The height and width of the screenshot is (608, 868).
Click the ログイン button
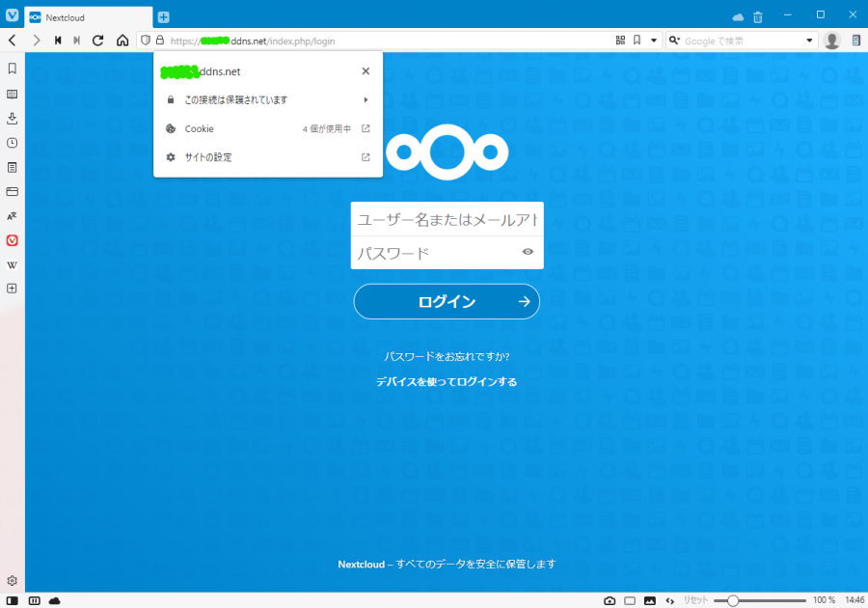click(x=447, y=301)
